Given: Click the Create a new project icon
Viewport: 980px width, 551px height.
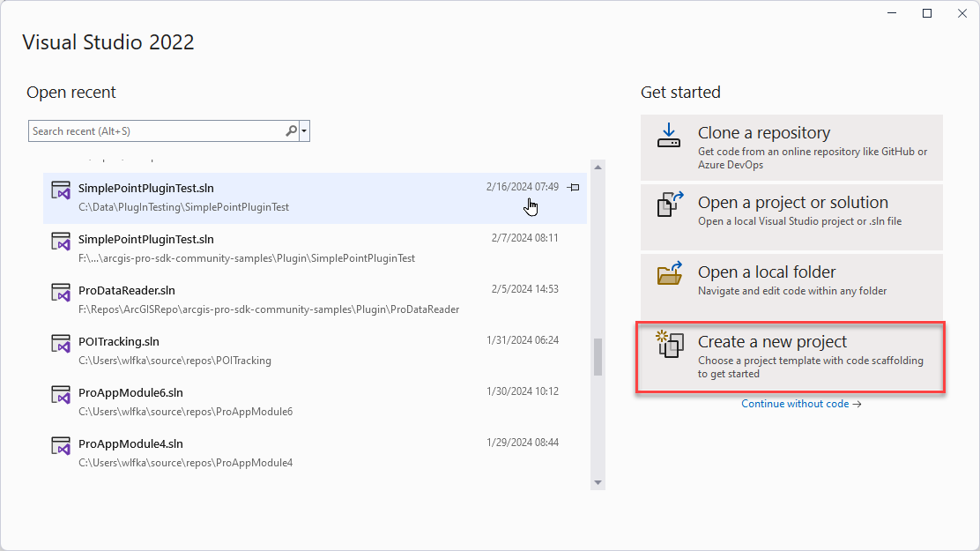Looking at the screenshot, I should (x=669, y=344).
